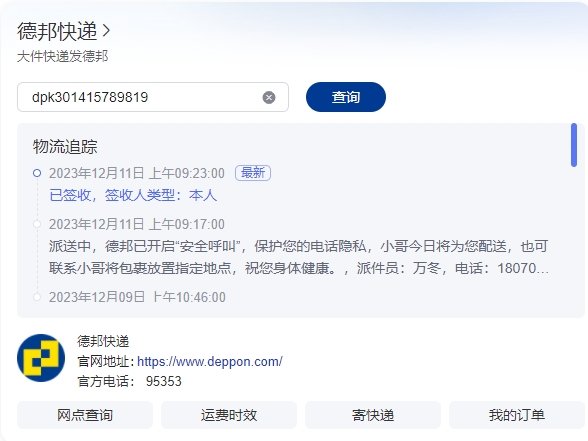Open 我的订单 my orders
Viewport: 588px width, 441px height.
[x=517, y=415]
